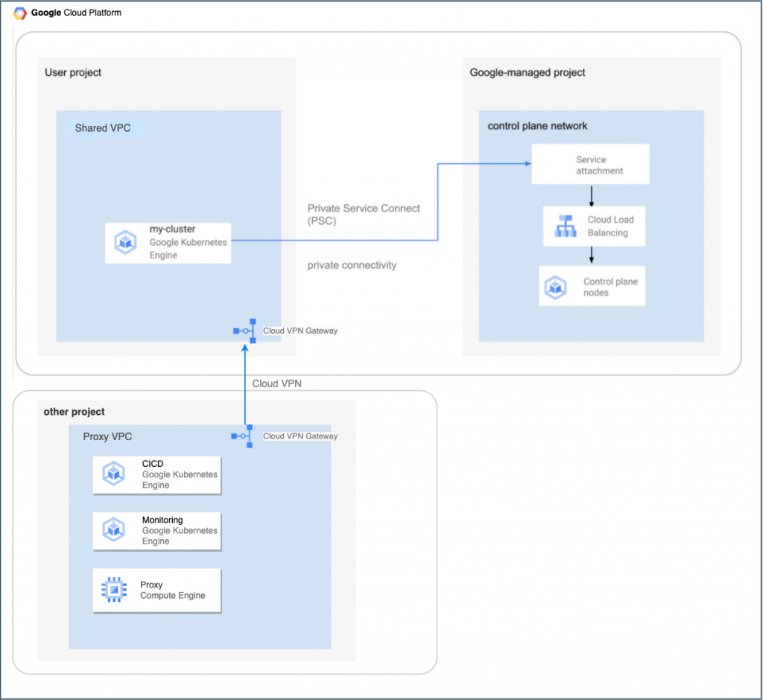
Task: Click the Control plane nodes icon
Action: click(x=555, y=287)
